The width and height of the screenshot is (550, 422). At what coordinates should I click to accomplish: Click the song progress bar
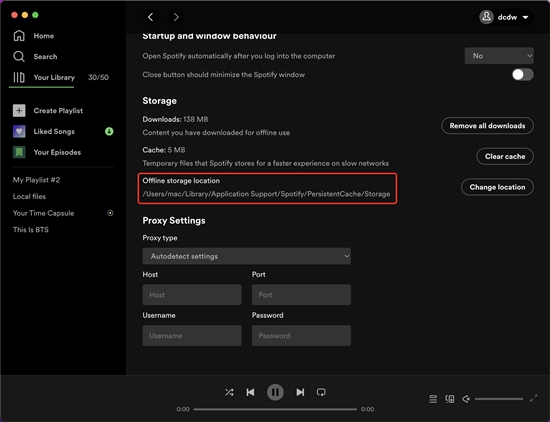[x=275, y=409]
